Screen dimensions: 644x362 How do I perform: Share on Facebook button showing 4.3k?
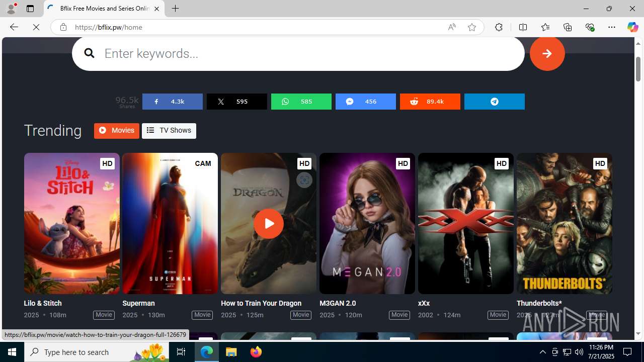coord(172,102)
